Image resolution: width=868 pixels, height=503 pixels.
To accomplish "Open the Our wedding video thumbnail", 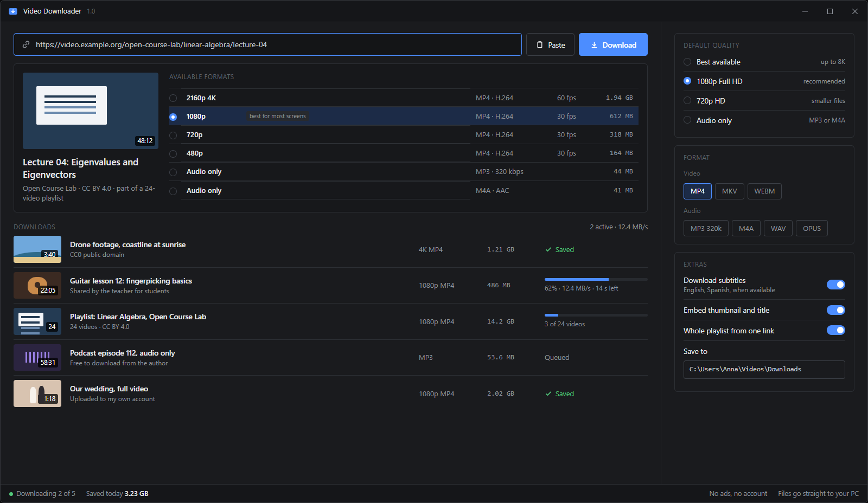I will coord(37,394).
